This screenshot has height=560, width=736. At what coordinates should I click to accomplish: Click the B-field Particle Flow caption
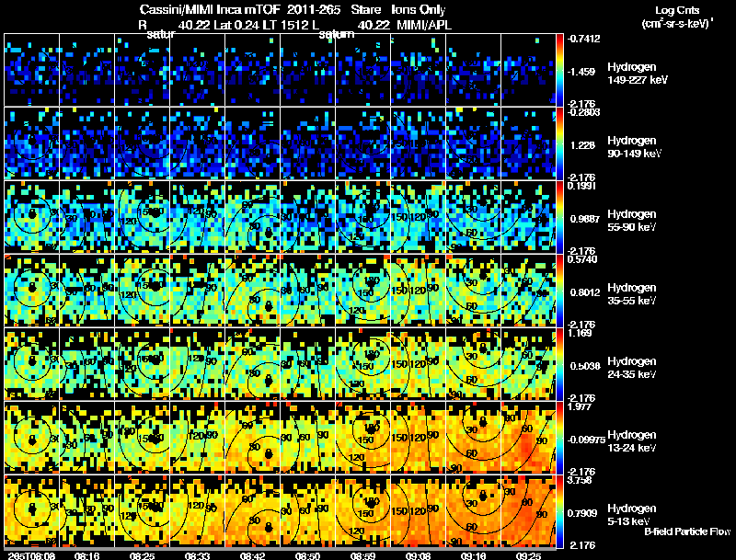click(x=687, y=531)
